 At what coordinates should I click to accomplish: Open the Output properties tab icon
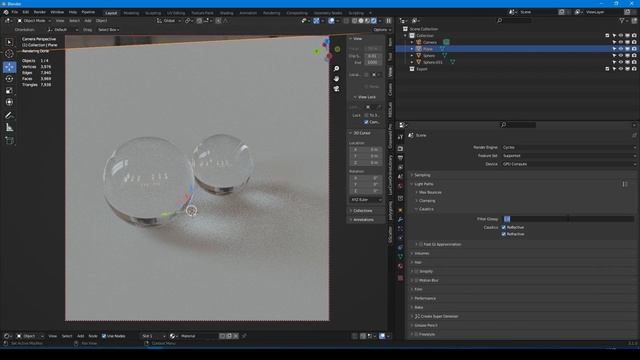pos(400,158)
